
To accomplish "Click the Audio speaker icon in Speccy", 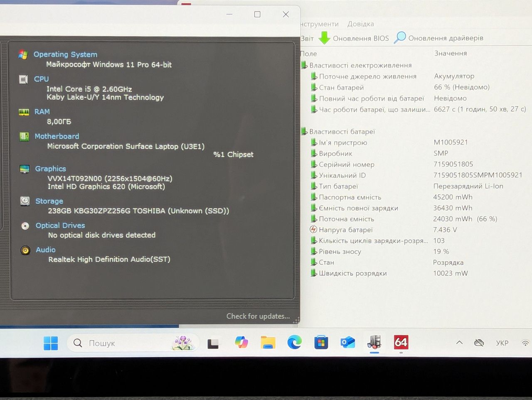I will [25, 250].
